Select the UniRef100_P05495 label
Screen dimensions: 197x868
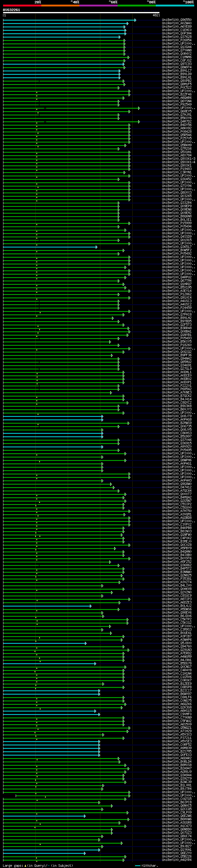pos(177,450)
